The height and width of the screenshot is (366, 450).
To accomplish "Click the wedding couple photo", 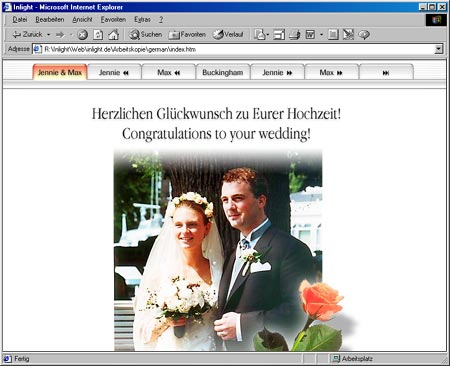I will click(x=218, y=250).
